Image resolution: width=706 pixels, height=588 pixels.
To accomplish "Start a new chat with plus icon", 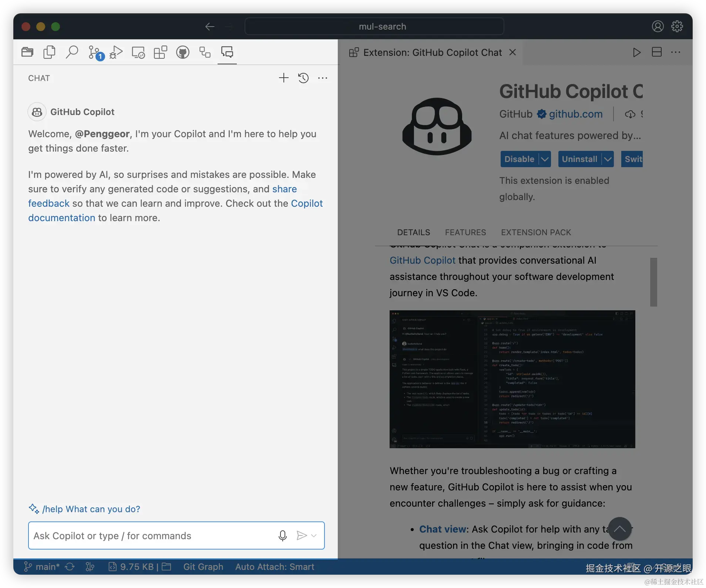I will (284, 78).
